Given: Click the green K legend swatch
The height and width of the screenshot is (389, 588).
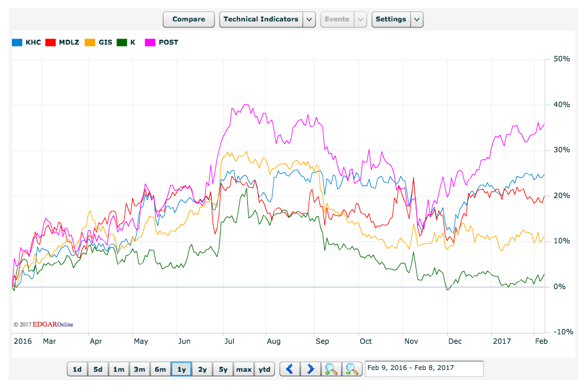Looking at the screenshot, I should [122, 42].
